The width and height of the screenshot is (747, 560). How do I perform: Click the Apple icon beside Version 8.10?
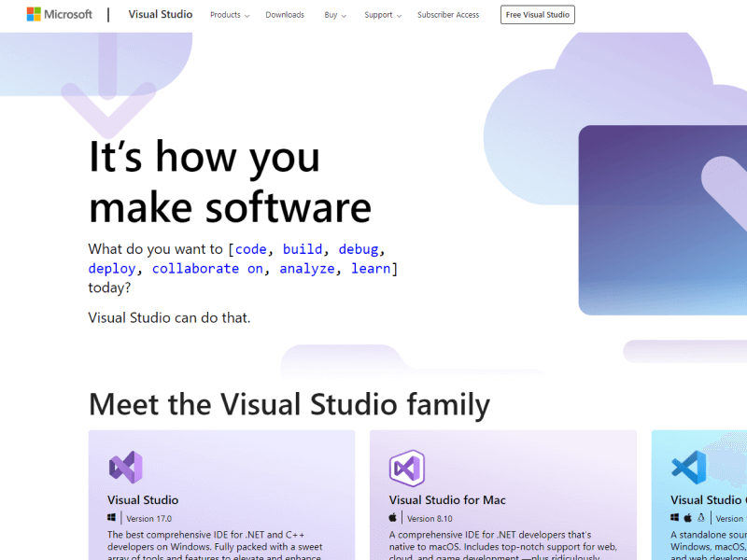[392, 517]
